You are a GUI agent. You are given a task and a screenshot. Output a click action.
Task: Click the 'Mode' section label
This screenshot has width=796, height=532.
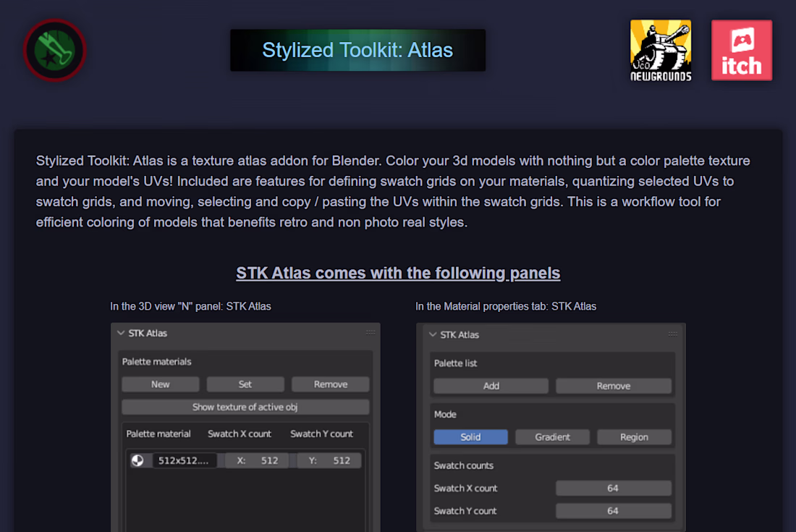(445, 414)
